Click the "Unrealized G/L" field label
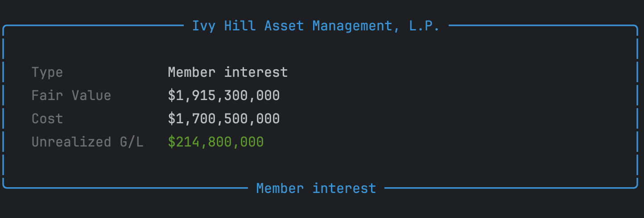Viewport: 644px width, 218px height. tap(87, 142)
